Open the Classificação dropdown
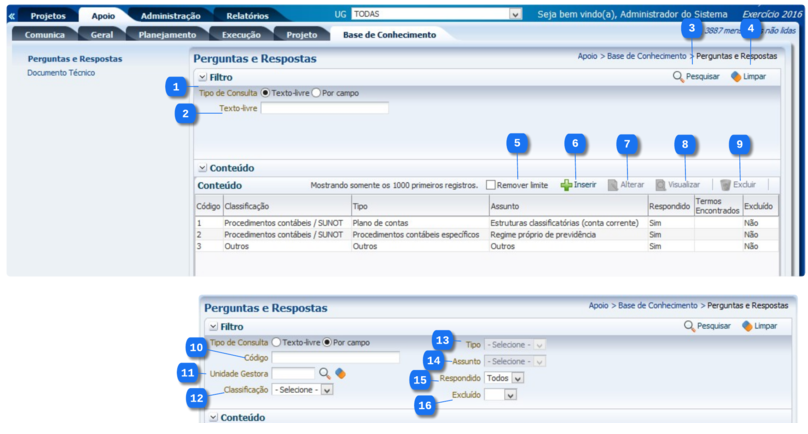Viewport: 808px width, 434px height. pyautogui.click(x=302, y=390)
